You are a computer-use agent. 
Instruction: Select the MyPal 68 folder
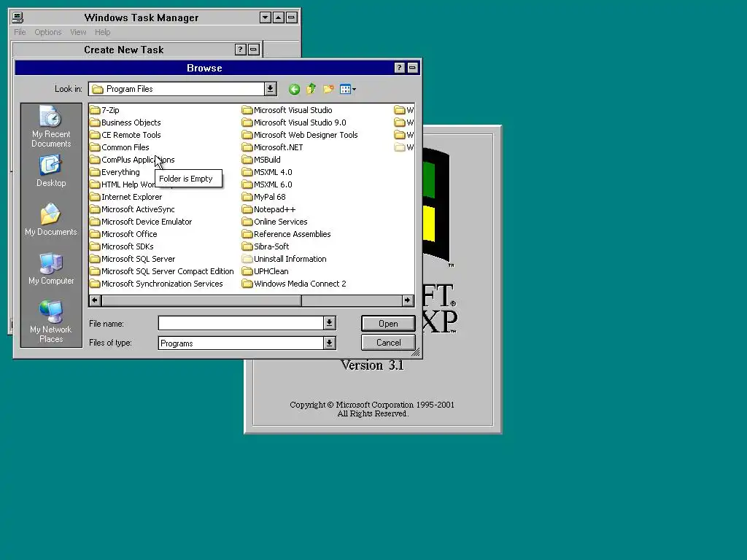264,197
